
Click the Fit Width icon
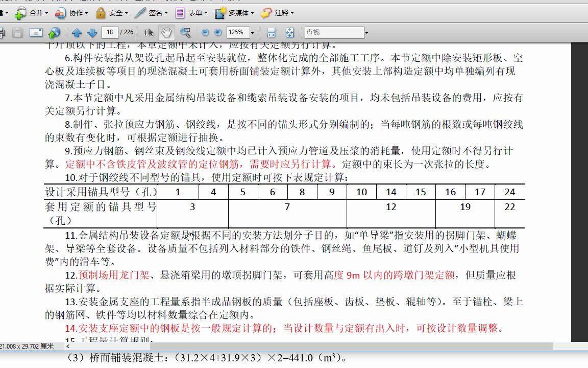point(271,32)
